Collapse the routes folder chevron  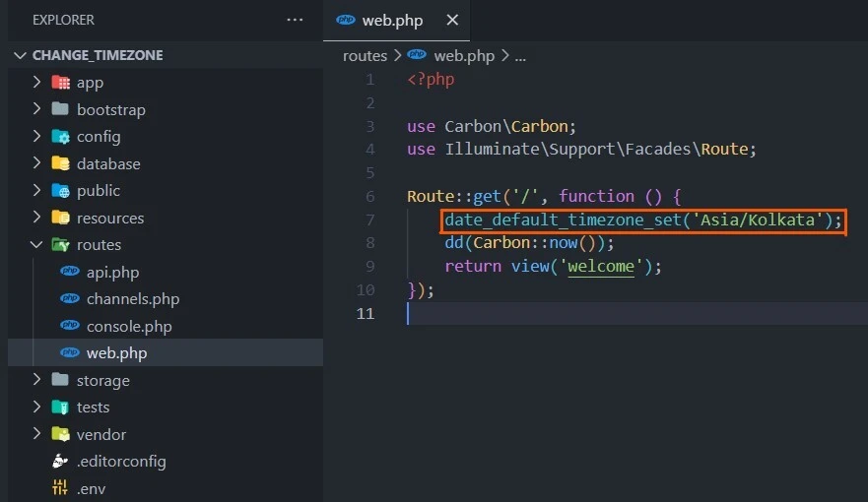[x=36, y=244]
